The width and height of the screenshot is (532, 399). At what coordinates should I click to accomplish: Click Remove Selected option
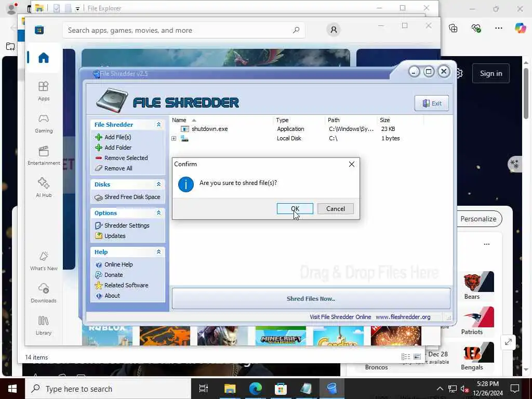(x=126, y=158)
